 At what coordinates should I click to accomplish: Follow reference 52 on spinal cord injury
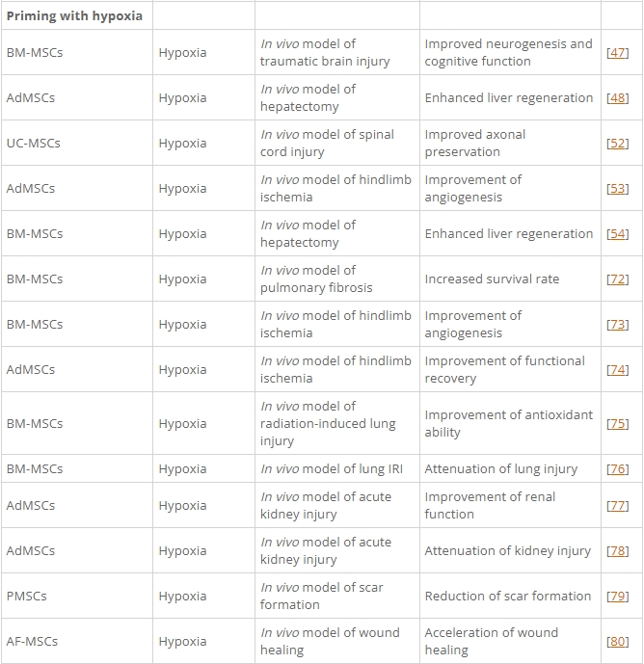pyautogui.click(x=617, y=143)
